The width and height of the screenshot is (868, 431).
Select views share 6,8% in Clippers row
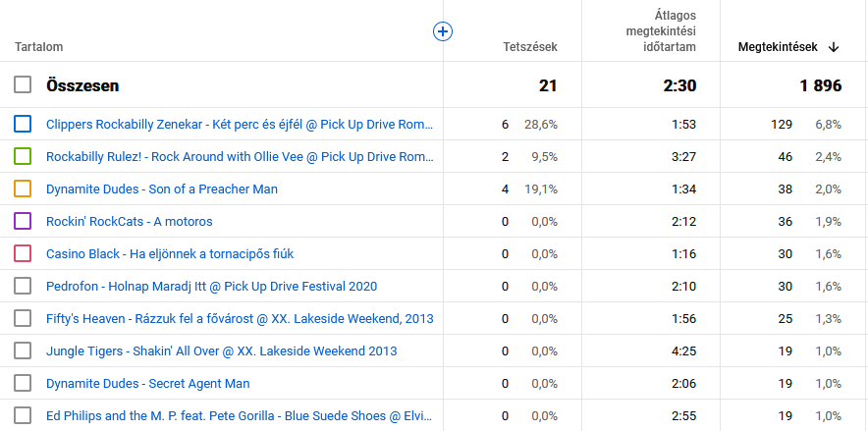[x=828, y=125]
